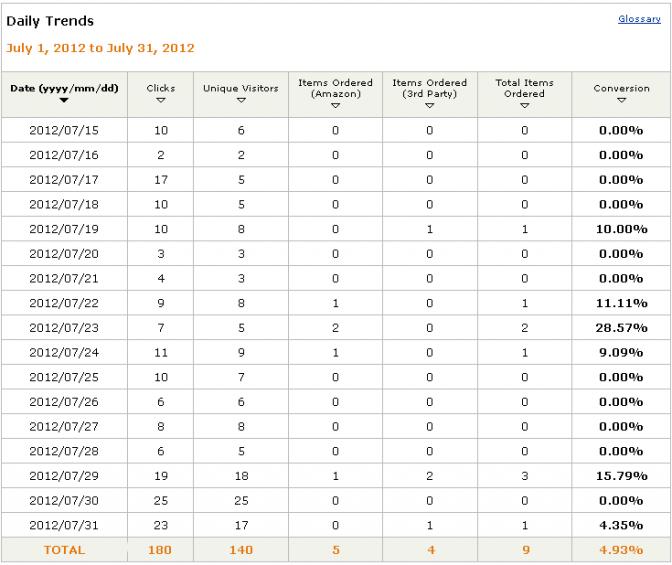Image resolution: width=672 pixels, height=565 pixels.
Task: Click the 15.79% conversion cell
Action: [x=621, y=476]
